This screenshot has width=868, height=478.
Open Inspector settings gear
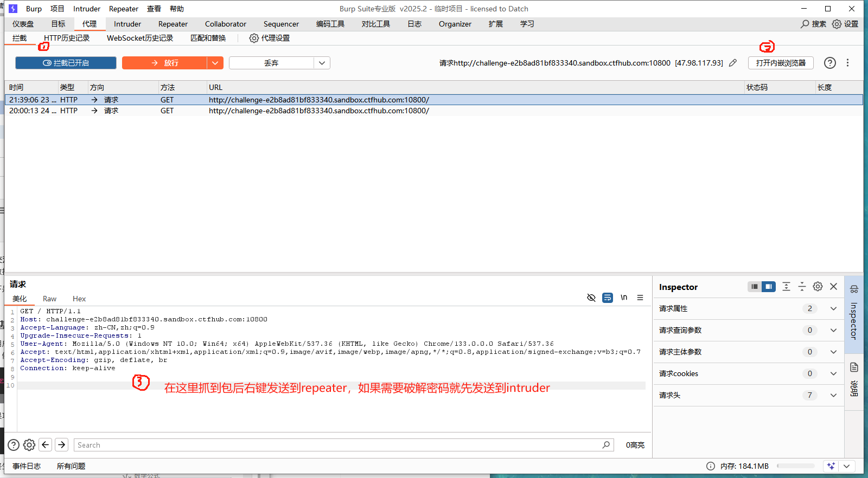pyautogui.click(x=818, y=287)
